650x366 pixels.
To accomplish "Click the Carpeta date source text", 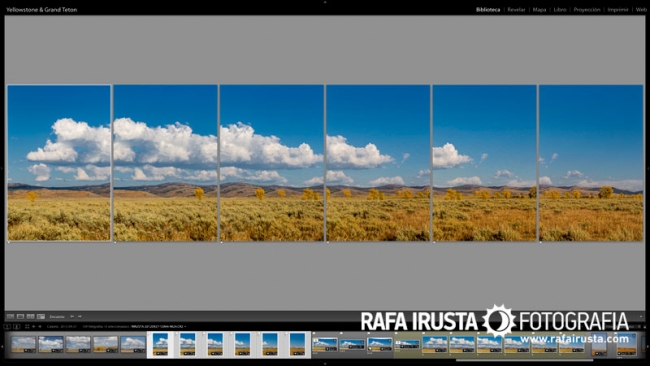I will pos(61,327).
